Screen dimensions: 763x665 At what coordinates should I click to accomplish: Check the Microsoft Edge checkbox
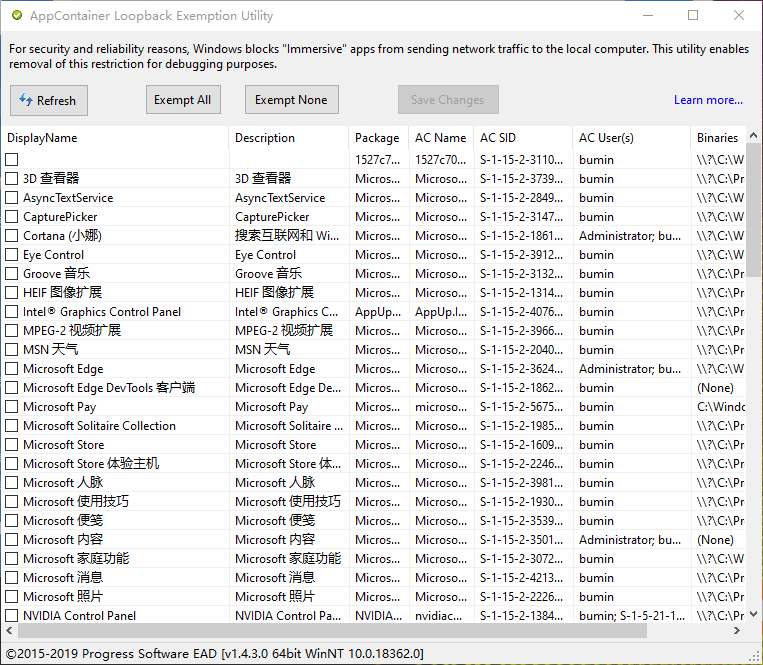(x=12, y=368)
